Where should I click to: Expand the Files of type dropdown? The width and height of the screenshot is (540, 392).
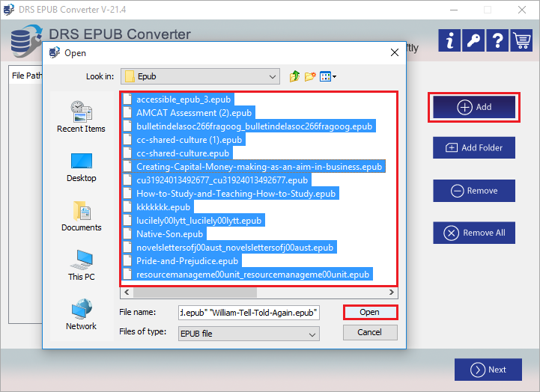249,334
